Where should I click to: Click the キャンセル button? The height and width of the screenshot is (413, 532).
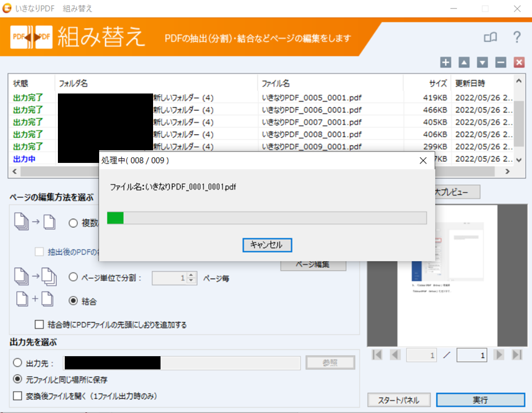tap(267, 245)
